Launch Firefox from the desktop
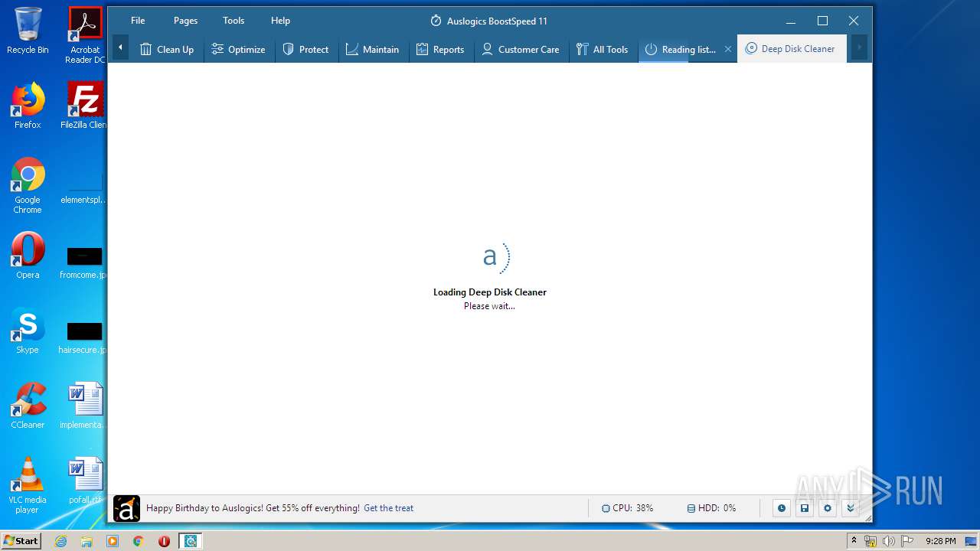Image resolution: width=980 pixels, height=551 pixels. click(28, 106)
